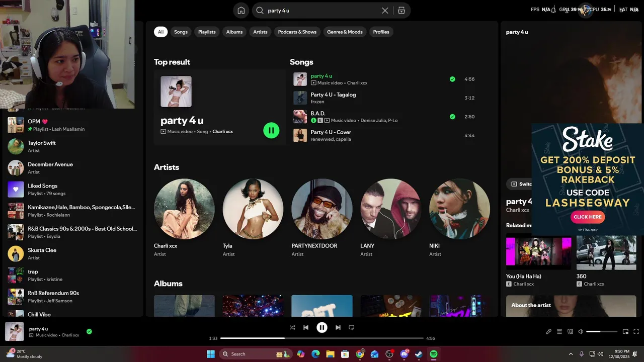This screenshot has width=644, height=362.
Task: Filter results by Artists
Action: (x=260, y=32)
